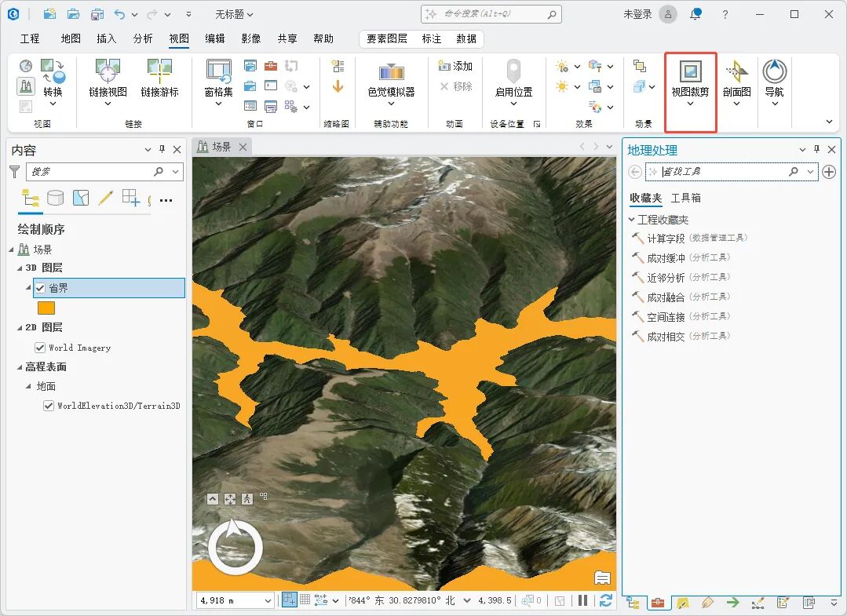Click the 启用位置 enable location button
The height and width of the screenshot is (616, 847).
[x=513, y=81]
